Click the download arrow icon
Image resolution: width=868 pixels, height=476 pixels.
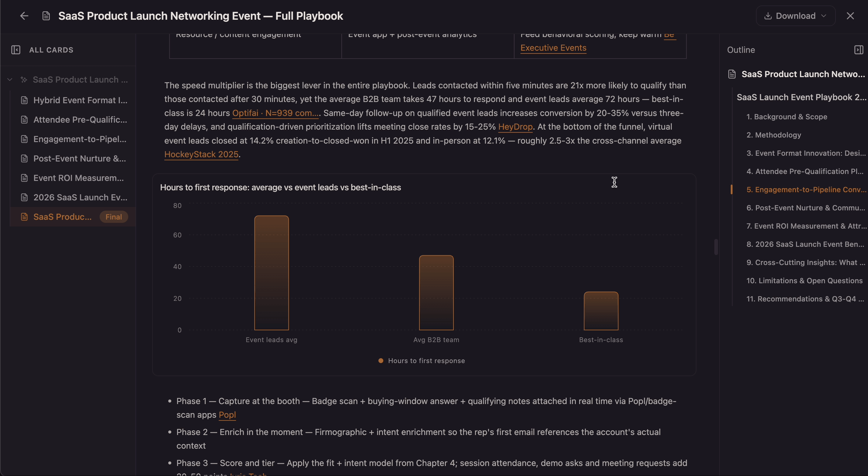[x=768, y=16]
